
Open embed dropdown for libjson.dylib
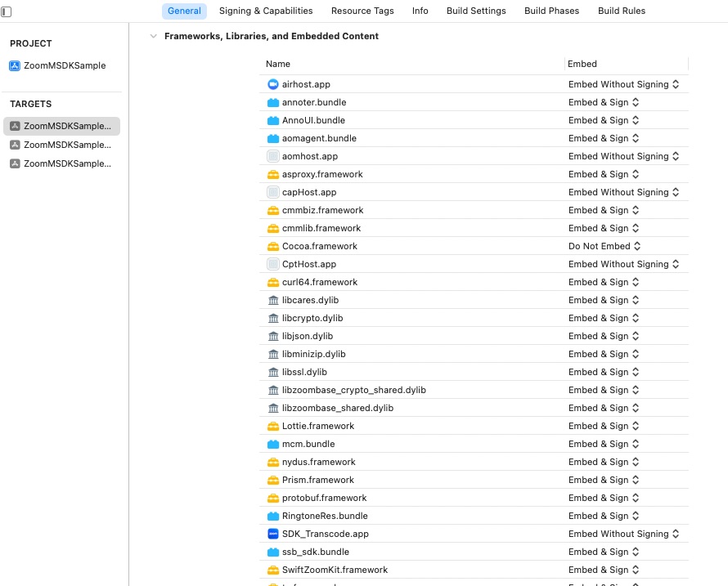point(604,337)
